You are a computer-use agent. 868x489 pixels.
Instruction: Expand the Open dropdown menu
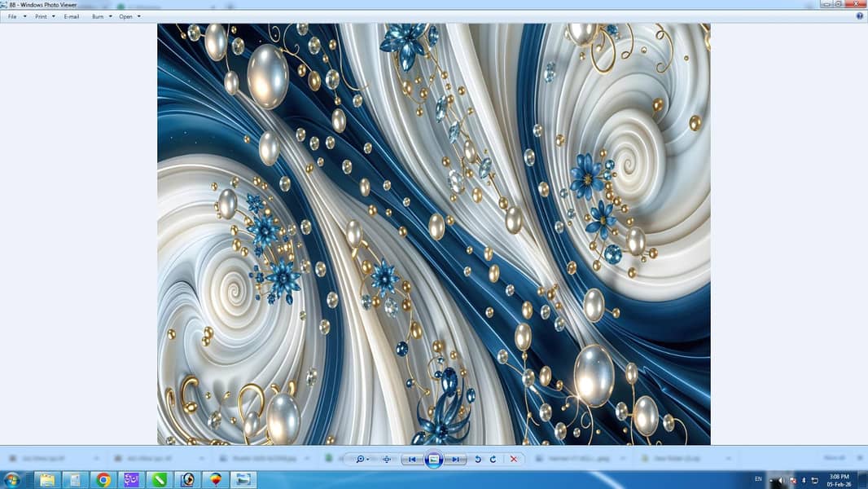129,16
